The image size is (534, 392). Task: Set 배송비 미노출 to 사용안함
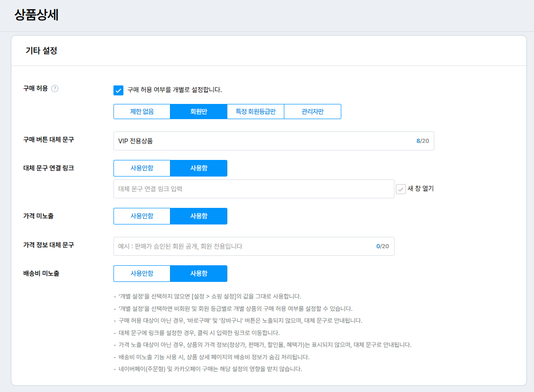[142, 274]
